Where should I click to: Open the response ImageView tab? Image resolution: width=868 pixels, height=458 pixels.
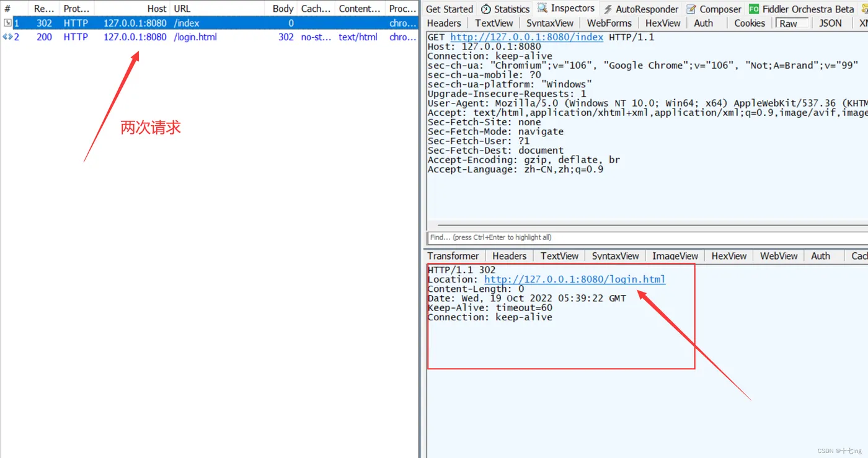(675, 256)
